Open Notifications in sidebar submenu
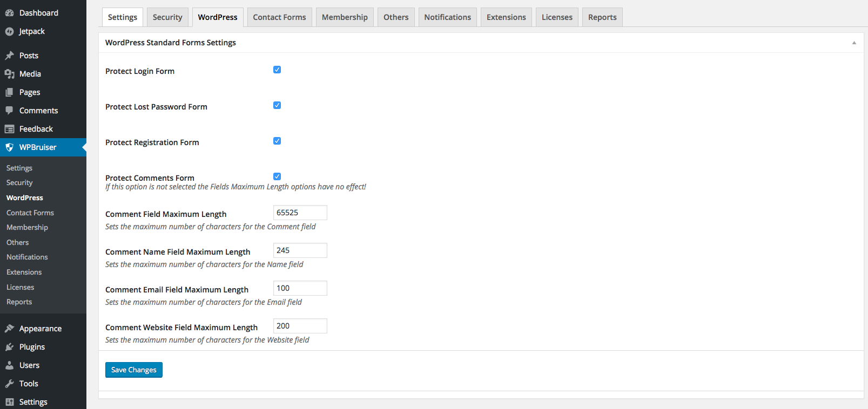The width and height of the screenshot is (868, 409). [x=43, y=257]
